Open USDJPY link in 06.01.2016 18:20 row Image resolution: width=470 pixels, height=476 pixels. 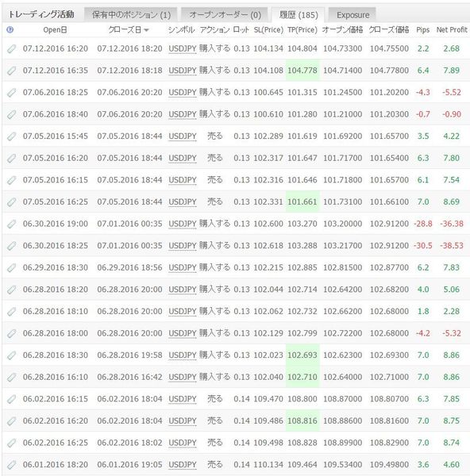(x=183, y=465)
